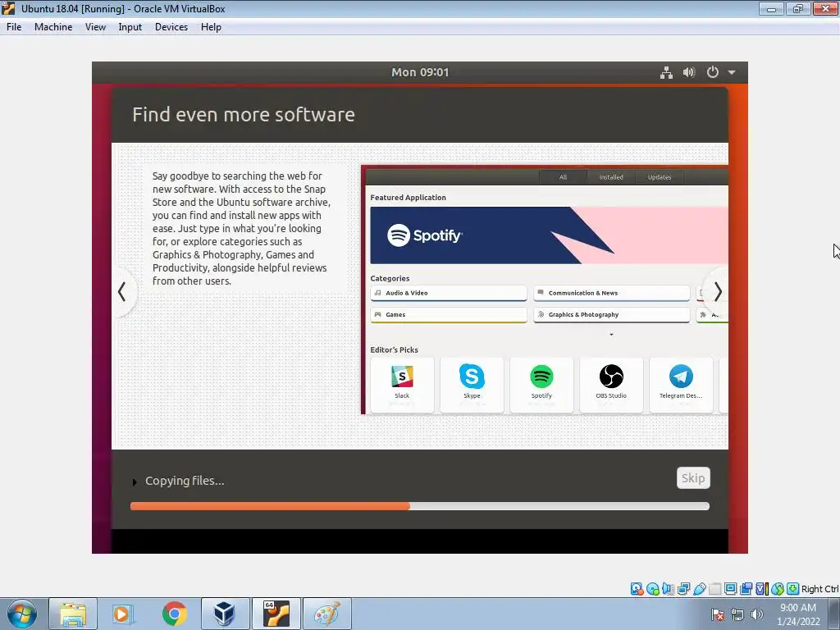Expand the categories list small arrow
The image size is (840, 630).
(611, 335)
